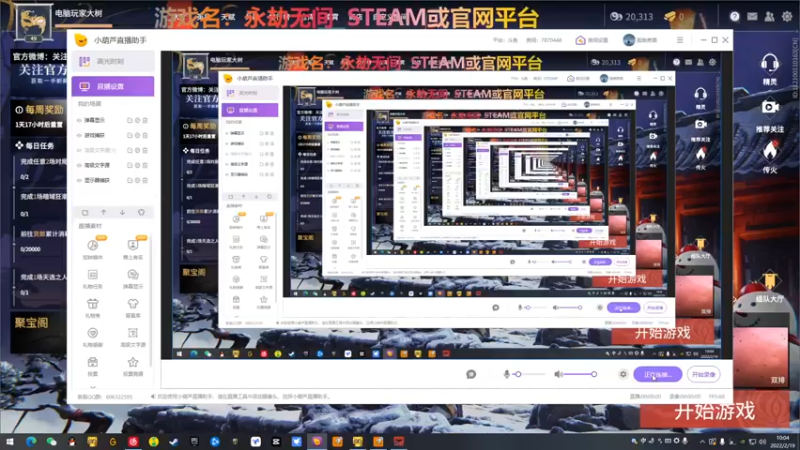Image resolution: width=800 pixels, height=450 pixels.
Task: Move selected scene up with the up arrow
Action: (x=104, y=212)
